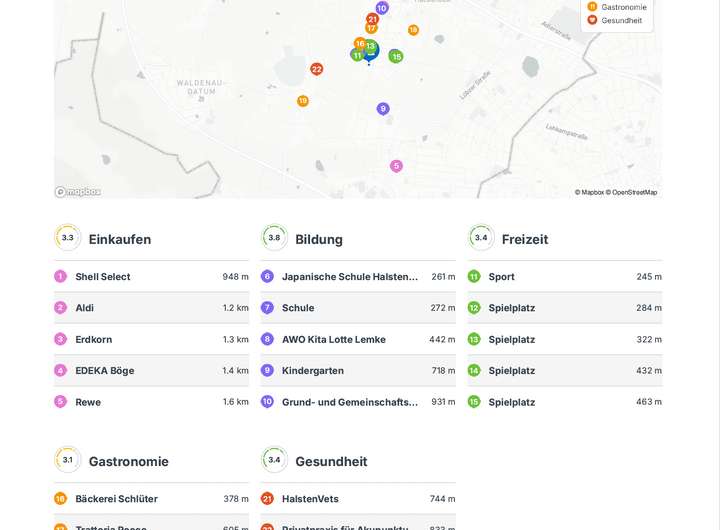Select purple map marker number 9
Viewport: 720px width, 530px height.
pyautogui.click(x=383, y=109)
